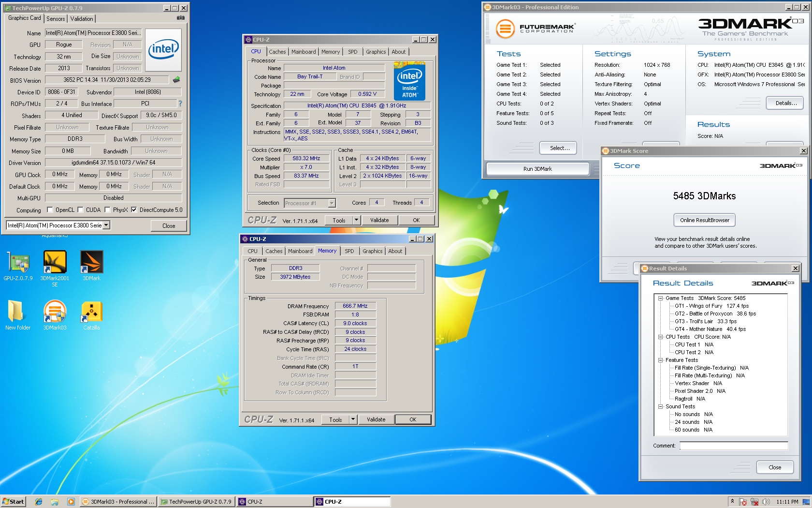This screenshot has height=508, width=812.
Task: Collapse the Feature Tests tree node
Action: (x=660, y=360)
